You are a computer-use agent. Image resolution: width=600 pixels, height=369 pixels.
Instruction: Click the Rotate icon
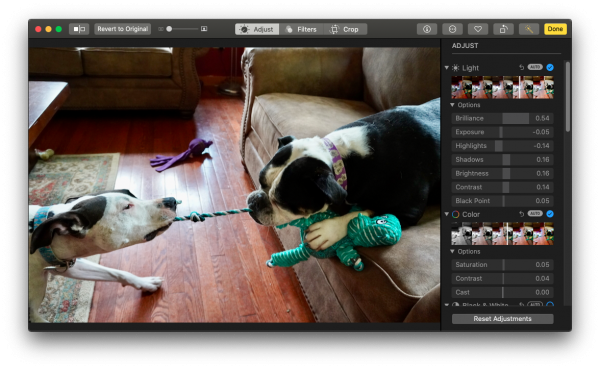pyautogui.click(x=504, y=29)
